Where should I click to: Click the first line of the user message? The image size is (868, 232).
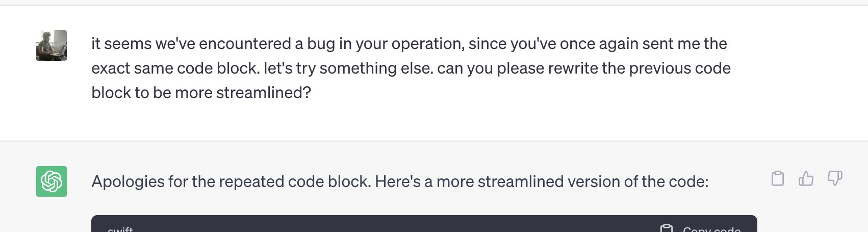(x=410, y=44)
